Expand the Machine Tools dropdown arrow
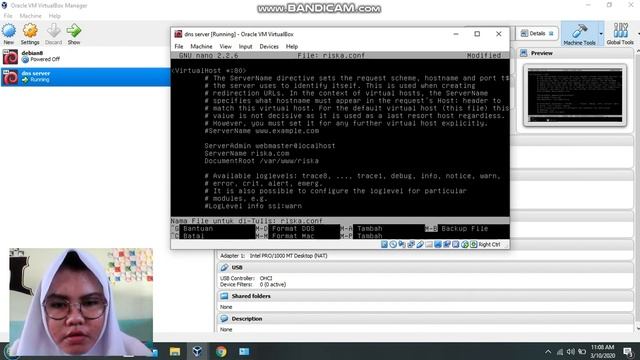 (x=601, y=33)
